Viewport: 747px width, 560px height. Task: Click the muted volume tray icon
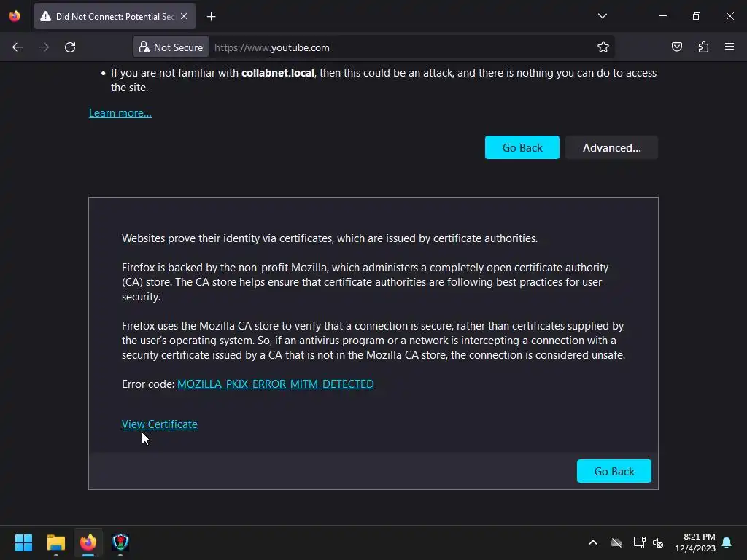point(659,542)
